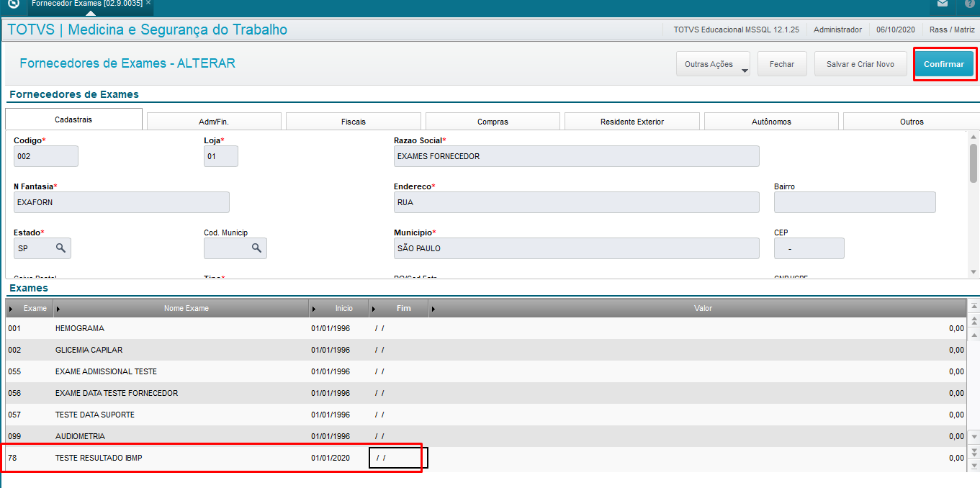Click the Fechar button

(782, 64)
